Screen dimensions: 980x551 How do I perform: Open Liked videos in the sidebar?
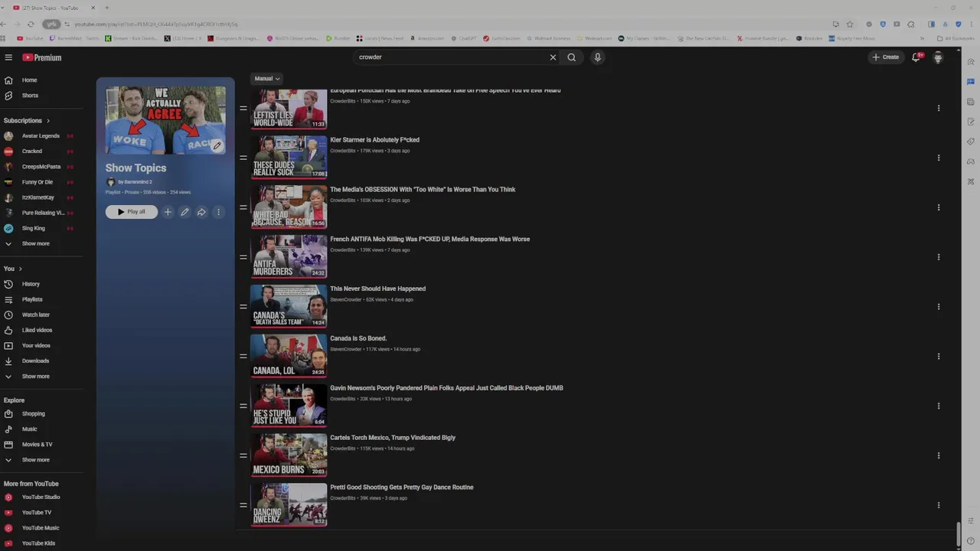coord(37,330)
